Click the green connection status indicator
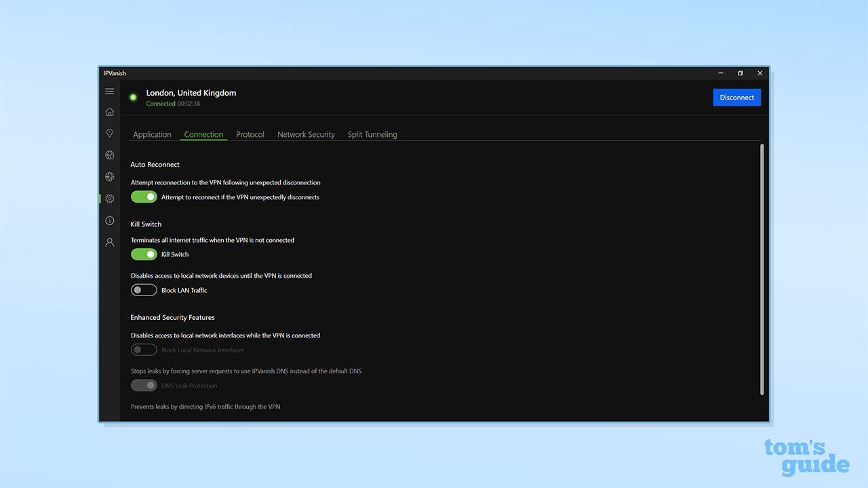Image resolution: width=868 pixels, height=488 pixels. click(x=133, y=97)
